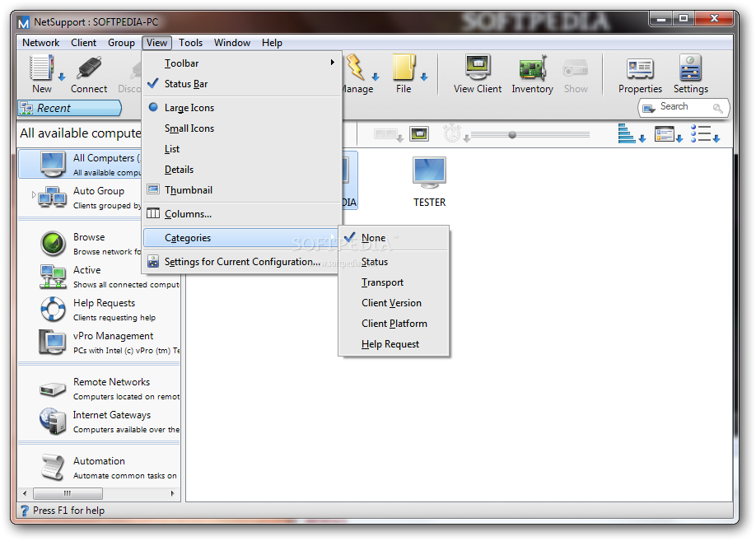Click the Recent tab button
The width and height of the screenshot is (756, 541).
pos(70,108)
